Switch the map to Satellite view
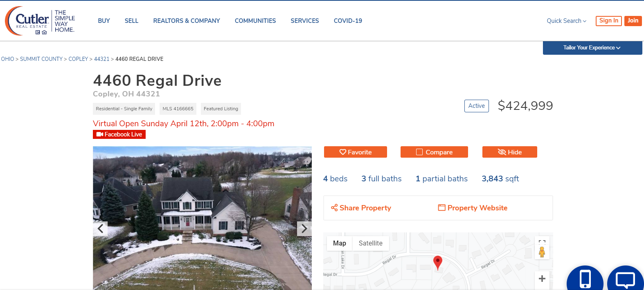The width and height of the screenshot is (644, 290). click(x=371, y=243)
